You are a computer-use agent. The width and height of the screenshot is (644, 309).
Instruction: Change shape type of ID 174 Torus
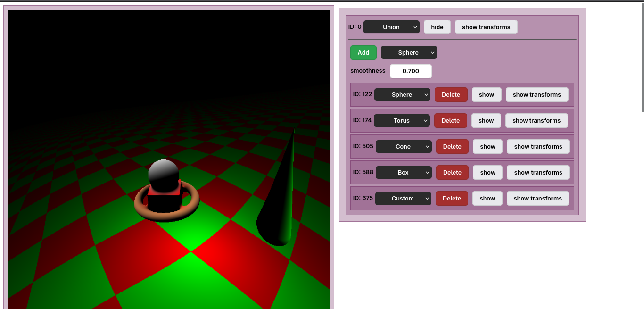click(402, 120)
